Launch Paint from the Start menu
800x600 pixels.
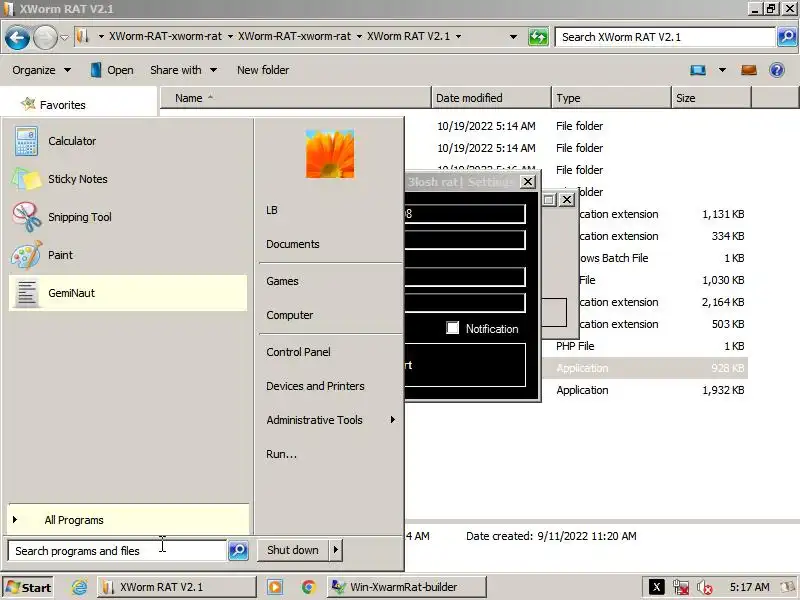[128, 255]
